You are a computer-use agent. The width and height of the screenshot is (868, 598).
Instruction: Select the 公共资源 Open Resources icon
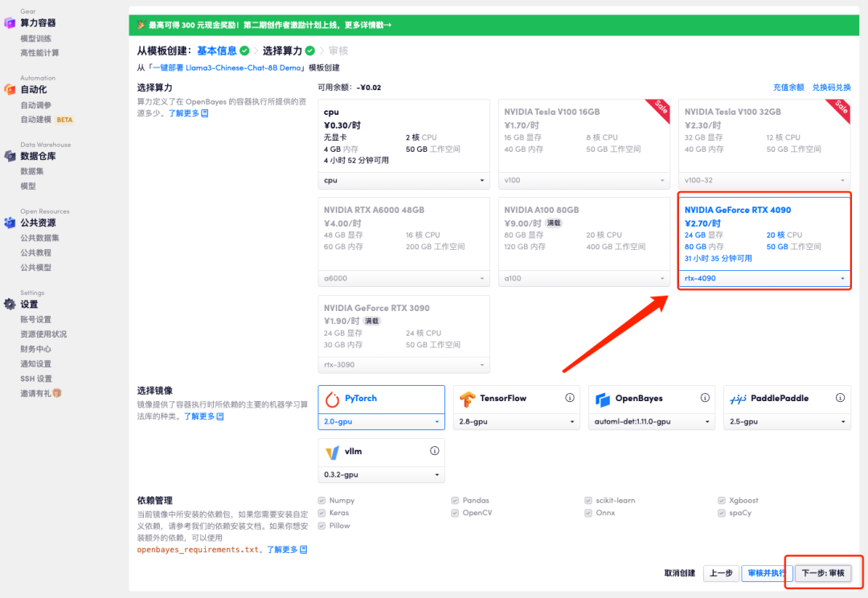point(9,223)
